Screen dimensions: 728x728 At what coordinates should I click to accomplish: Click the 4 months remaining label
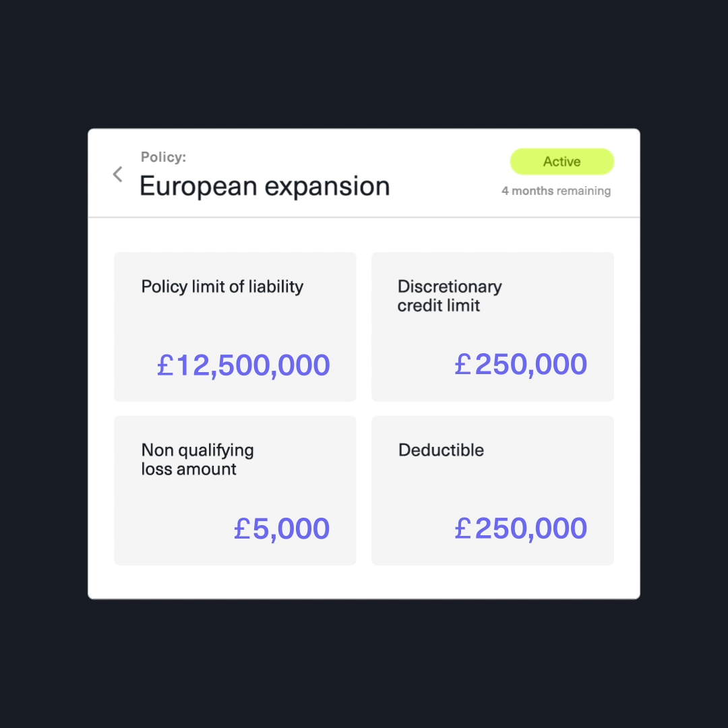pyautogui.click(x=556, y=191)
